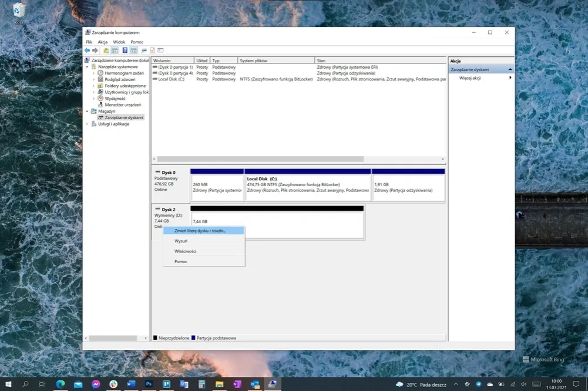Open the Recycle Bin desktop icon
Image resolution: width=588 pixels, height=391 pixels.
click(19, 11)
